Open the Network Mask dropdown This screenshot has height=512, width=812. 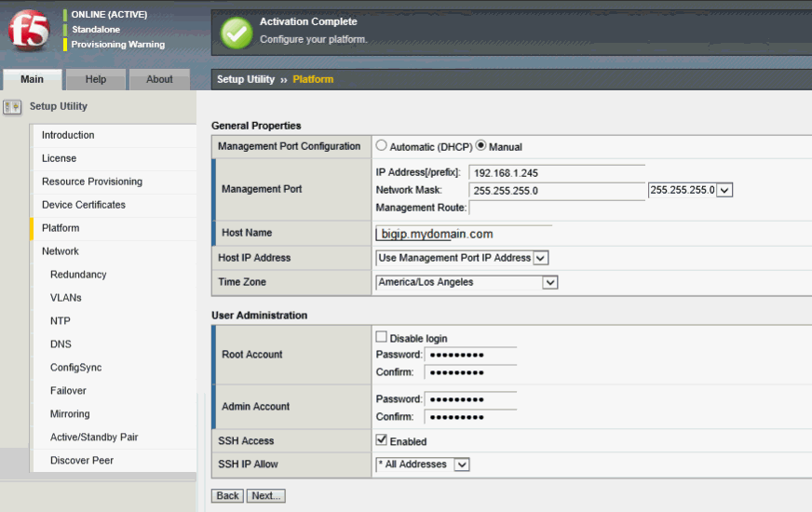[x=724, y=190]
